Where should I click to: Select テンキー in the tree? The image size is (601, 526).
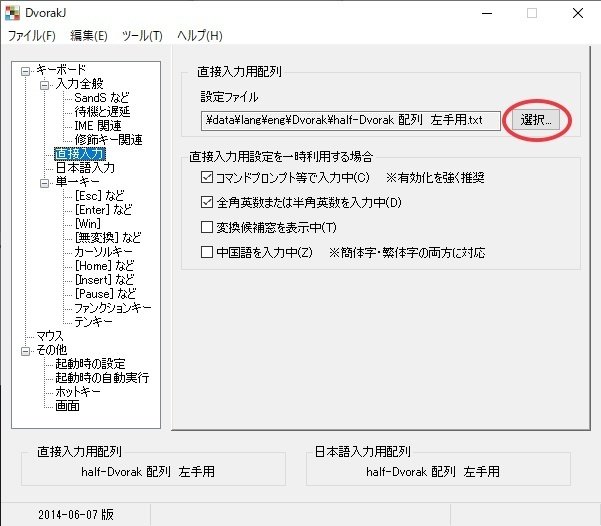[x=94, y=322]
